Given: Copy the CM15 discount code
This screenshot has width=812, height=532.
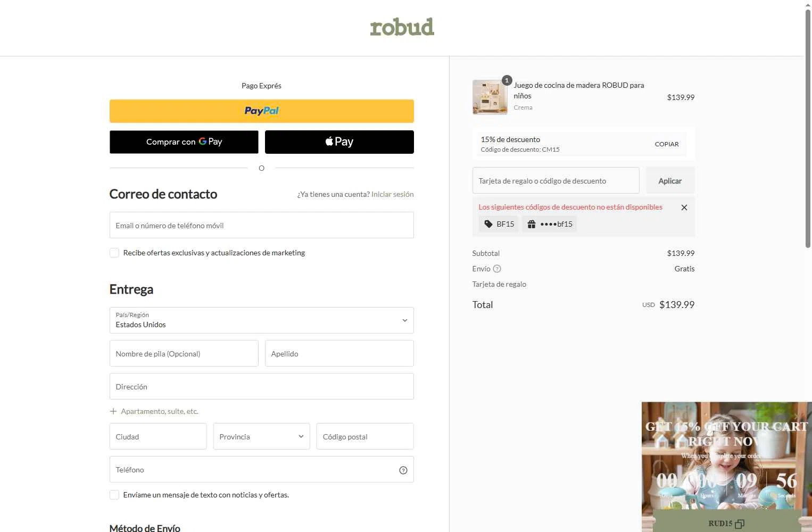Looking at the screenshot, I should coord(667,144).
